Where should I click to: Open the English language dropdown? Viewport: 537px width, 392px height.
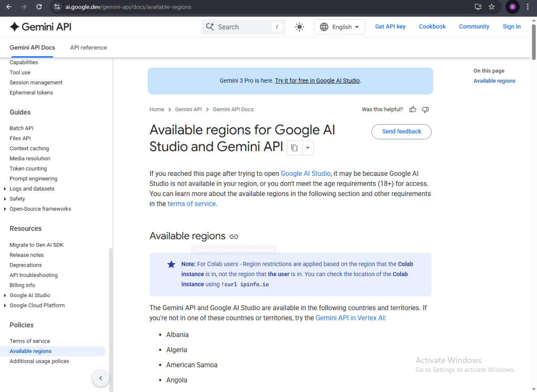point(340,27)
